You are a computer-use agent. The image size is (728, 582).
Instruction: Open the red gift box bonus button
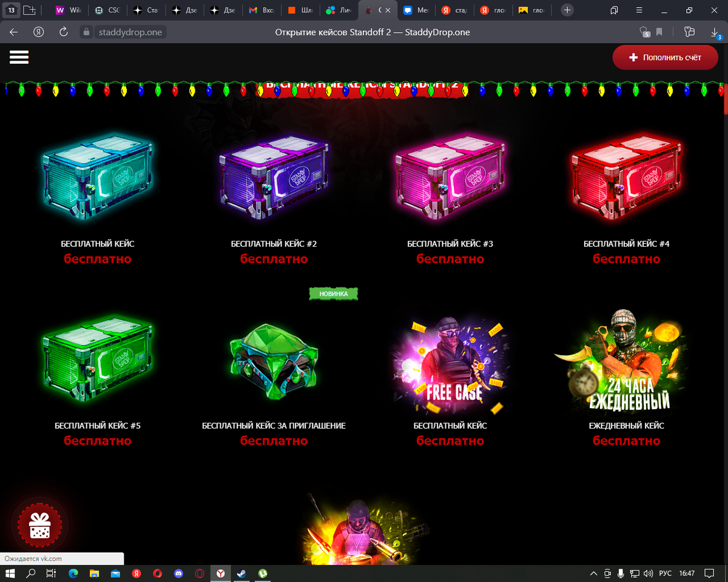click(x=40, y=525)
